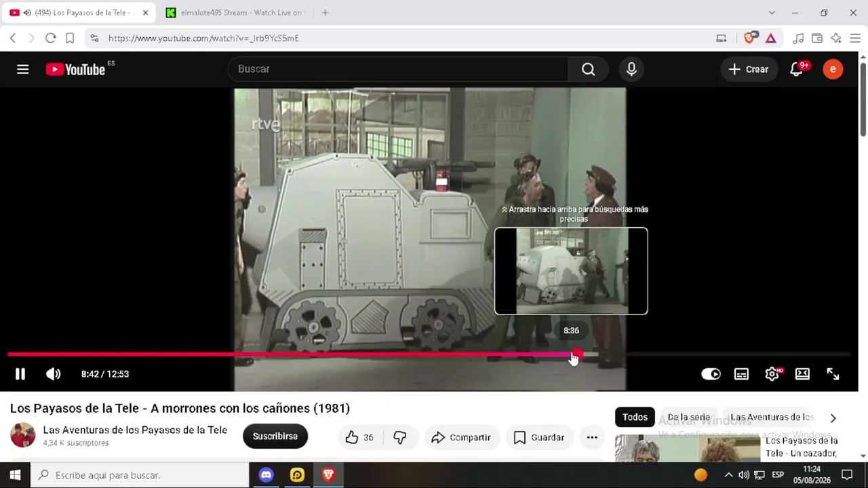Share the video with Compartir
This screenshot has width=868, height=488.
tap(461, 437)
